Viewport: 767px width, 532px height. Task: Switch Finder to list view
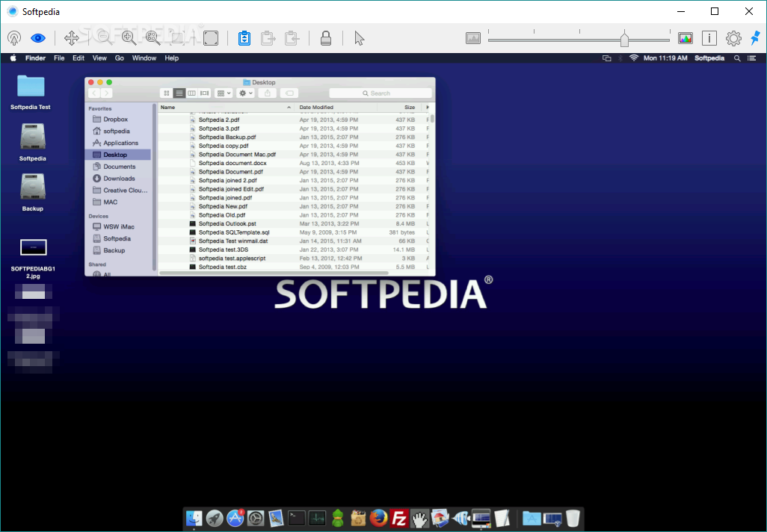(179, 93)
